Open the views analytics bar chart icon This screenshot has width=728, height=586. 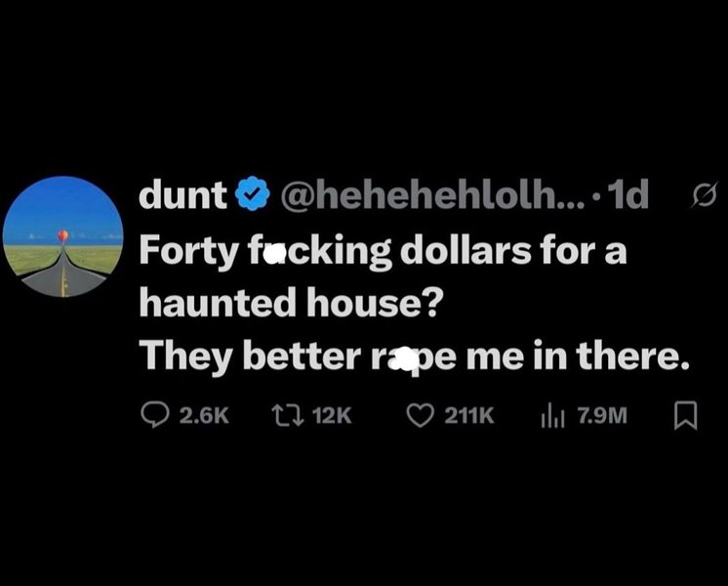pos(553,416)
